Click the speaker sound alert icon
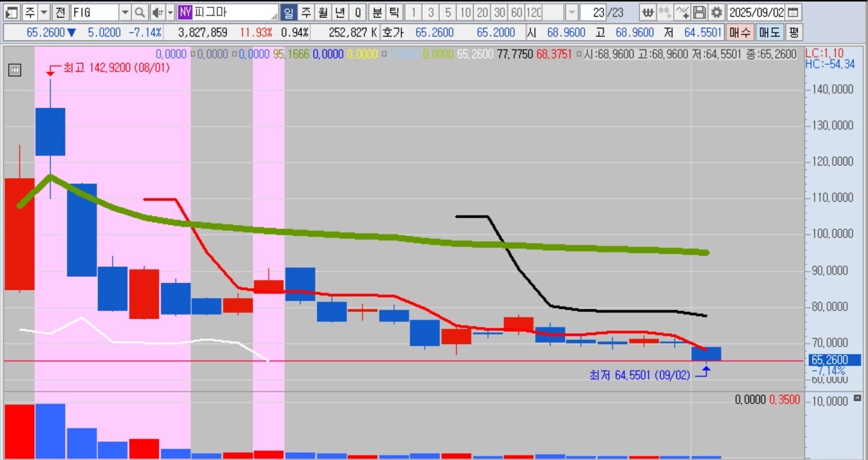The height and width of the screenshot is (460, 868). 156,12
